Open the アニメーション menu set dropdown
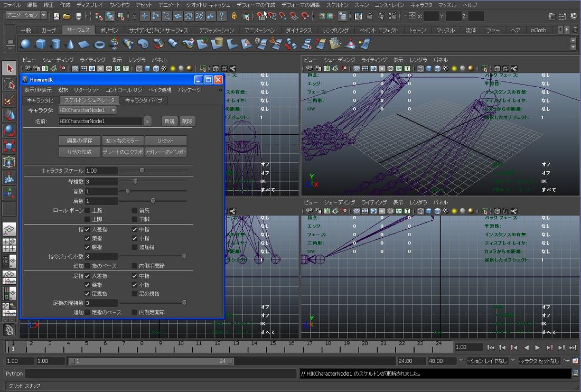 [26, 16]
